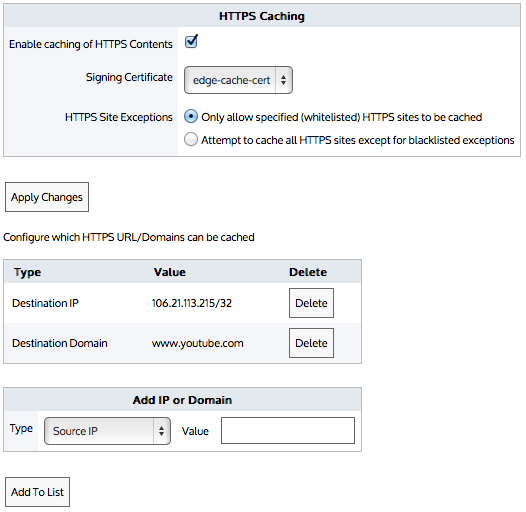Select the Destination Domain row type cell
The height and width of the screenshot is (512, 526).
point(60,343)
